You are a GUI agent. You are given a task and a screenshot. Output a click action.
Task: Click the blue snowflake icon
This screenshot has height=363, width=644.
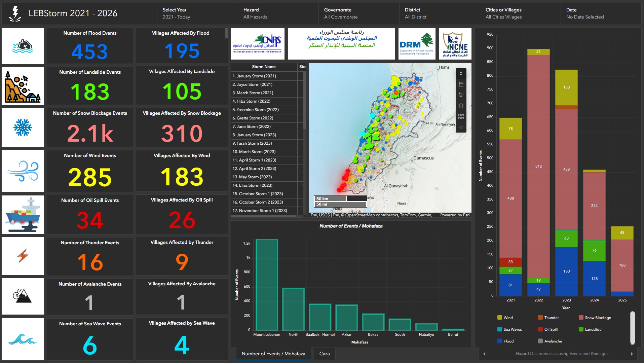(23, 128)
